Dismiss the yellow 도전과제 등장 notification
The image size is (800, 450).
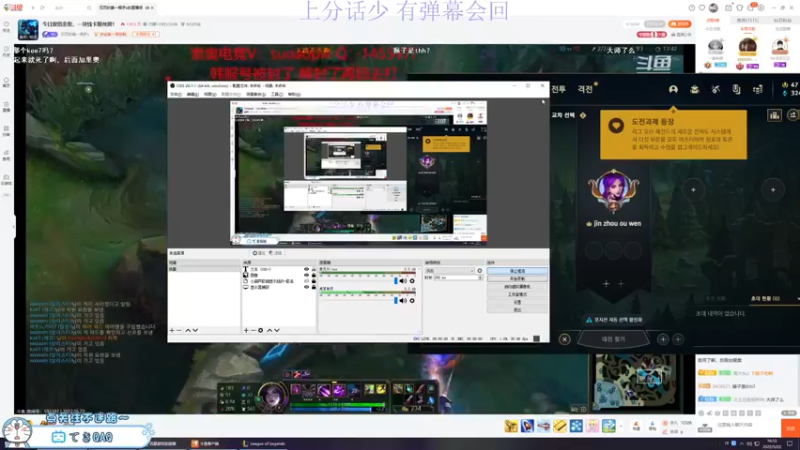(673, 135)
